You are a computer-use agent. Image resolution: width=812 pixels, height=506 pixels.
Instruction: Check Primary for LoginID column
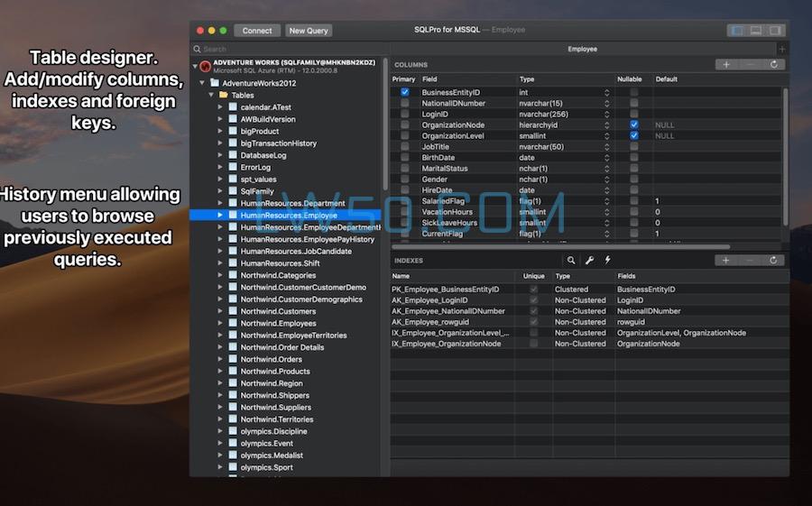405,114
